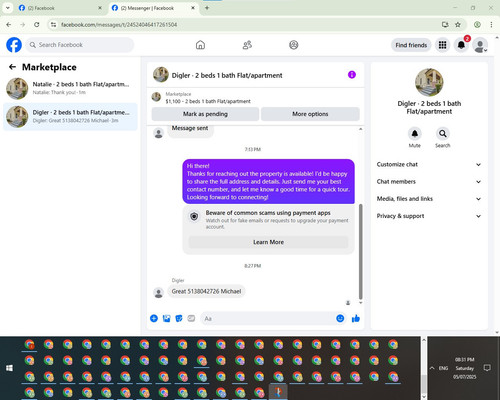
Task: Choose a GIF using the GIF icon
Action: pyautogui.click(x=191, y=318)
